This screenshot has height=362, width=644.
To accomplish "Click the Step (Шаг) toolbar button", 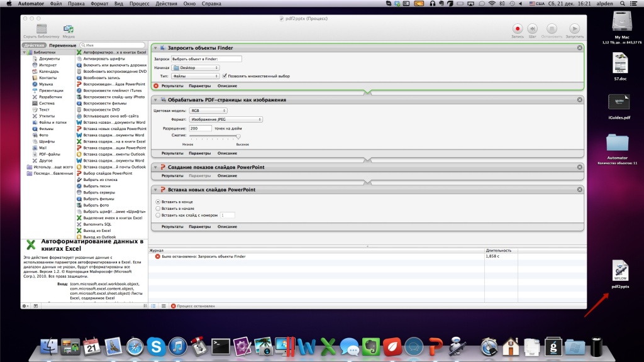I will (533, 28).
